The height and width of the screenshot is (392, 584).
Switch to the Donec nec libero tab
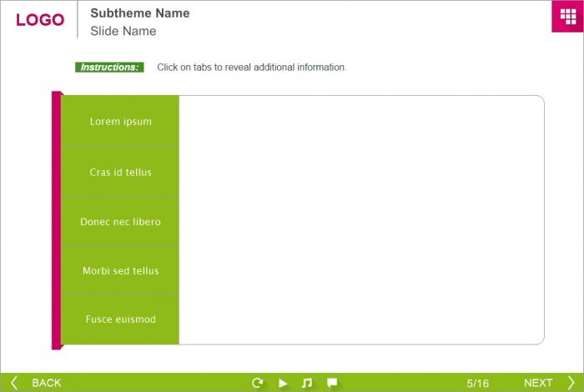pos(120,222)
